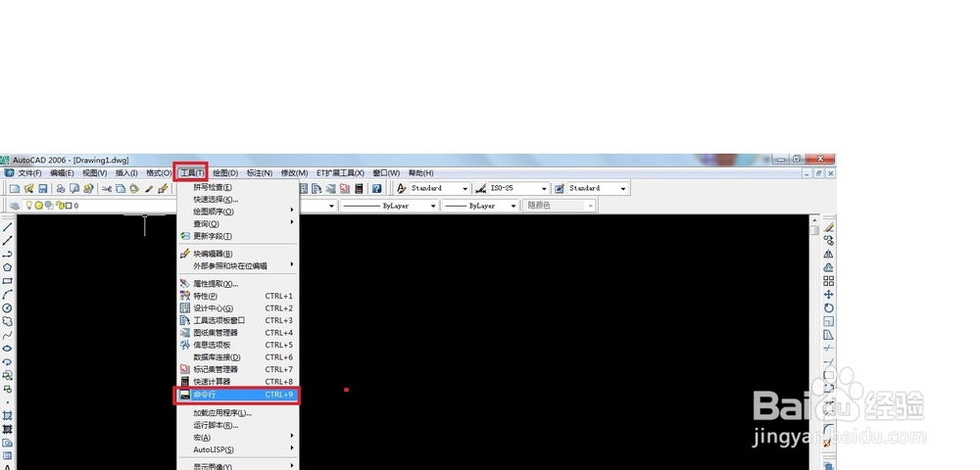
Task: Select the Mirror tool in modify toolbar
Action: tap(829, 254)
